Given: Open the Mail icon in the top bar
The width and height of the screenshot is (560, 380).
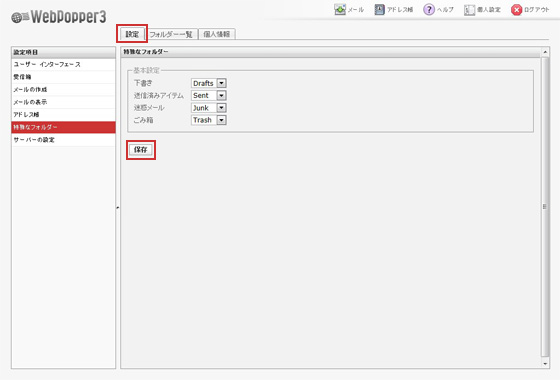Looking at the screenshot, I should click(x=340, y=10).
